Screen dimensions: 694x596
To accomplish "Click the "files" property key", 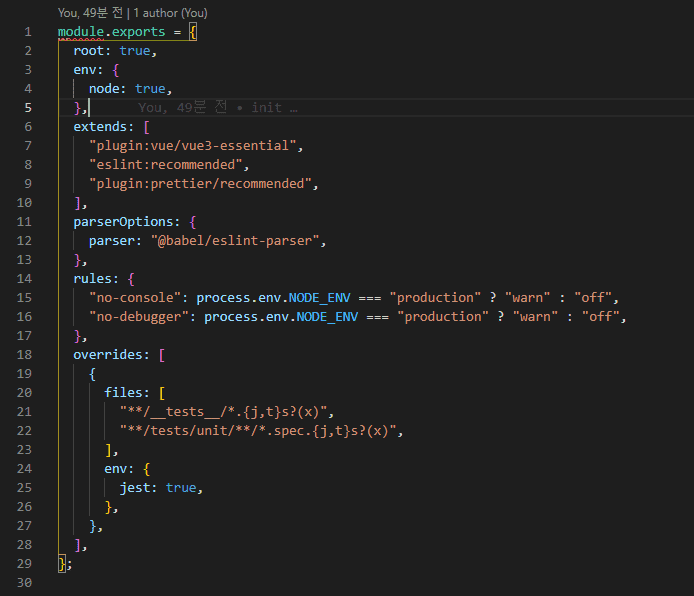I will [x=123, y=393].
